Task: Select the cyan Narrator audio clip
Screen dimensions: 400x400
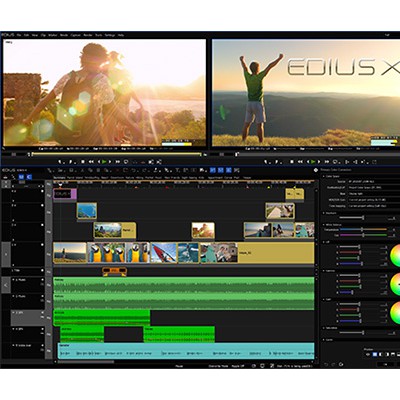Action: pyautogui.click(x=186, y=351)
